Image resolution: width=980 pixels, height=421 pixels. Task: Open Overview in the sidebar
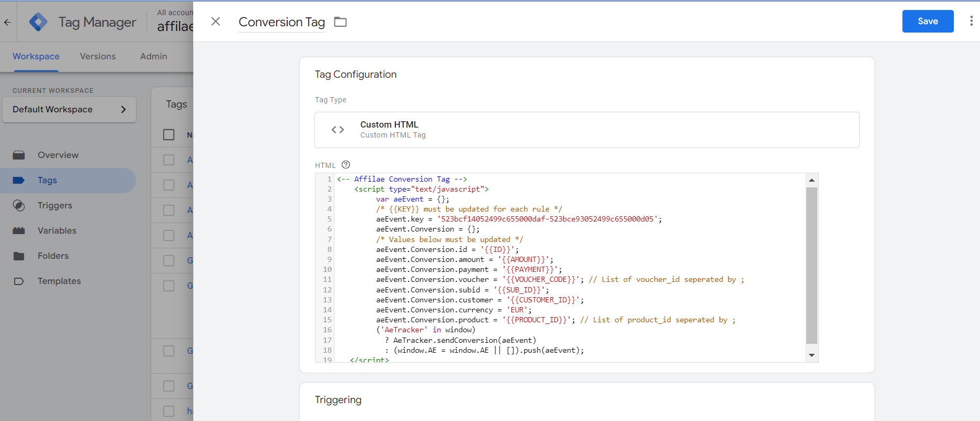[x=68, y=155]
